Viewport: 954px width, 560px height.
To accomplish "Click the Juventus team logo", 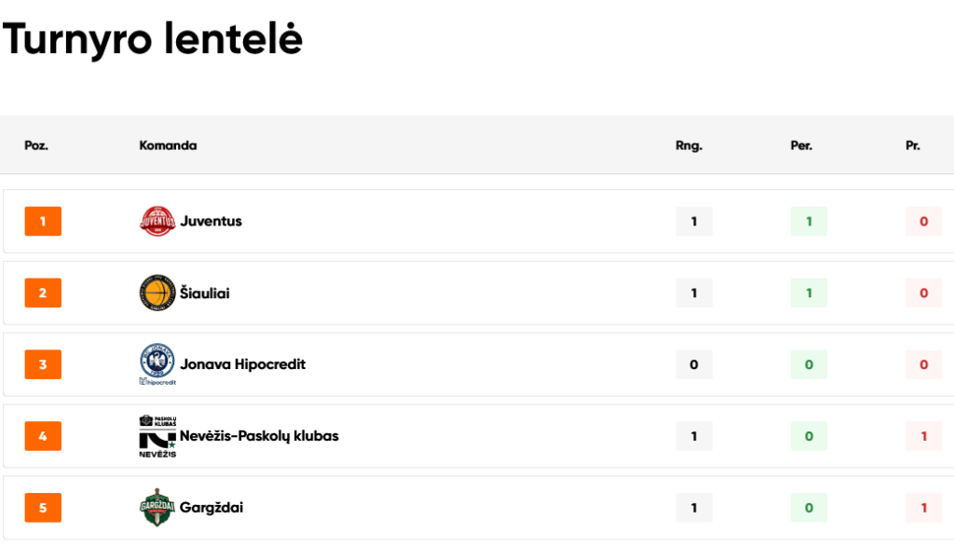I will (x=157, y=222).
